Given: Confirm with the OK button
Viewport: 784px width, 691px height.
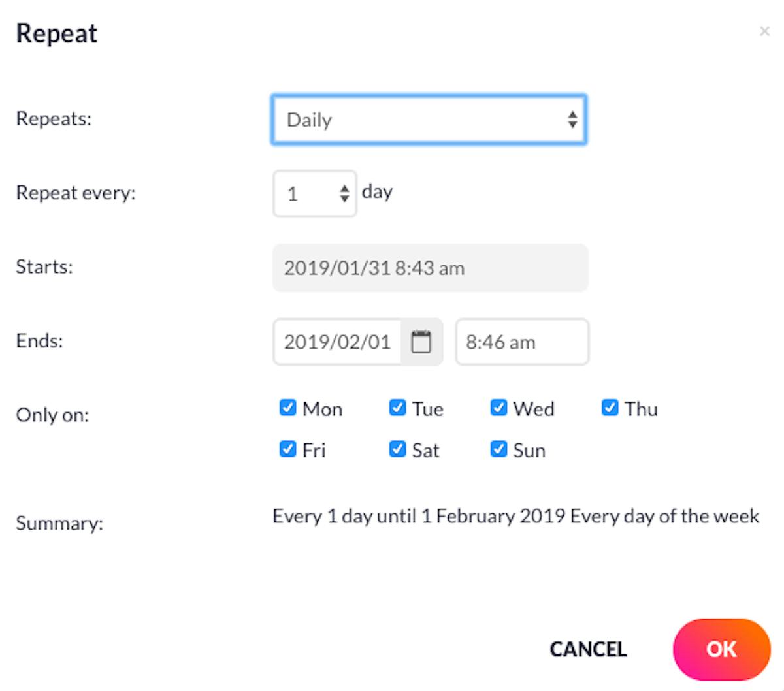Looking at the screenshot, I should pos(721,649).
